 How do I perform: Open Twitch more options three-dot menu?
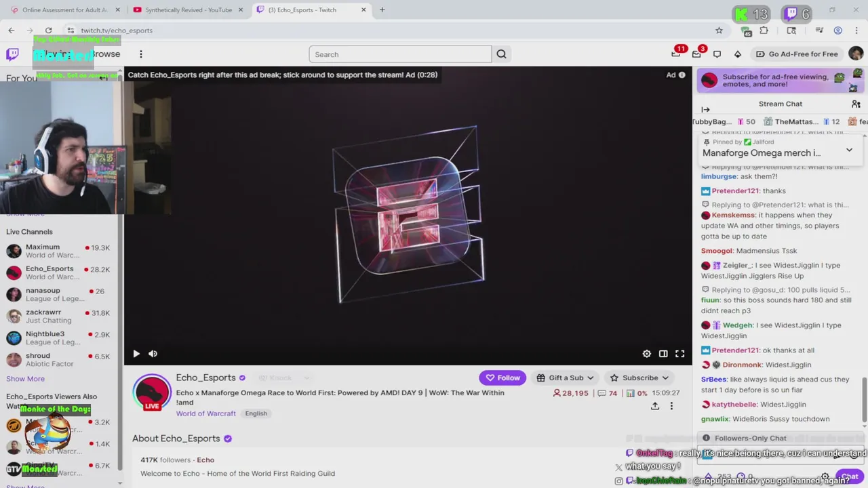pos(141,54)
